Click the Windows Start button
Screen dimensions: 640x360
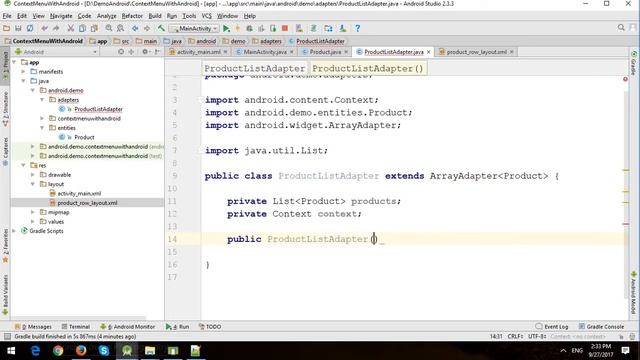pos(11,351)
